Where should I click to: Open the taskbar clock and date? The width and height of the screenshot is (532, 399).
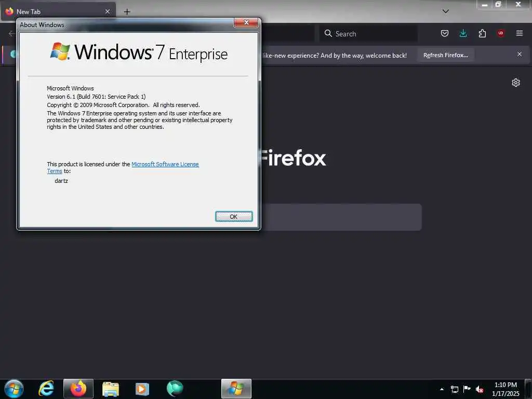(506, 389)
